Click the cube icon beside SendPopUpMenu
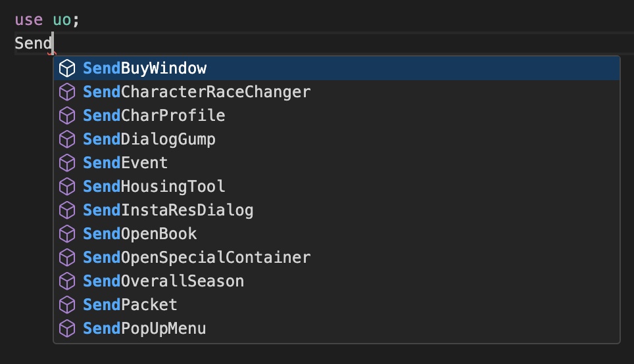This screenshot has width=634, height=364. point(67,329)
